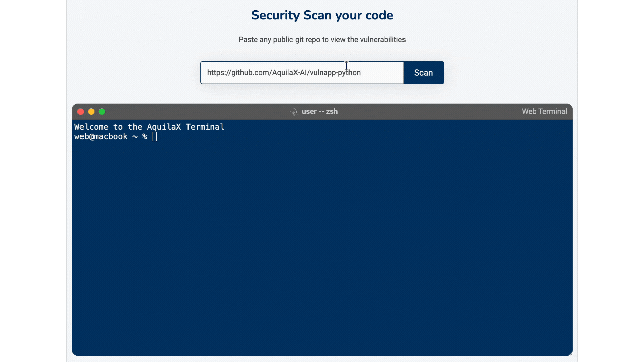This screenshot has width=644, height=362.
Task: Close the terminal with the red dot
Action: (x=80, y=112)
